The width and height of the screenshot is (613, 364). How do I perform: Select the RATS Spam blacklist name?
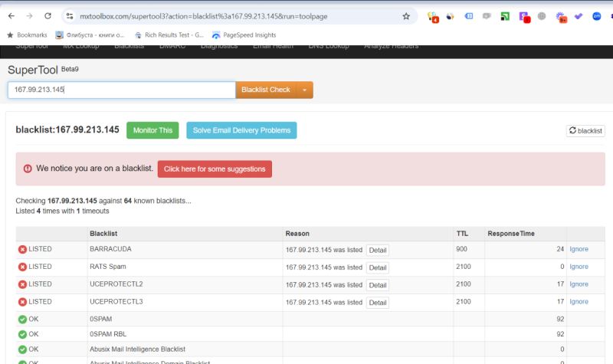(108, 267)
